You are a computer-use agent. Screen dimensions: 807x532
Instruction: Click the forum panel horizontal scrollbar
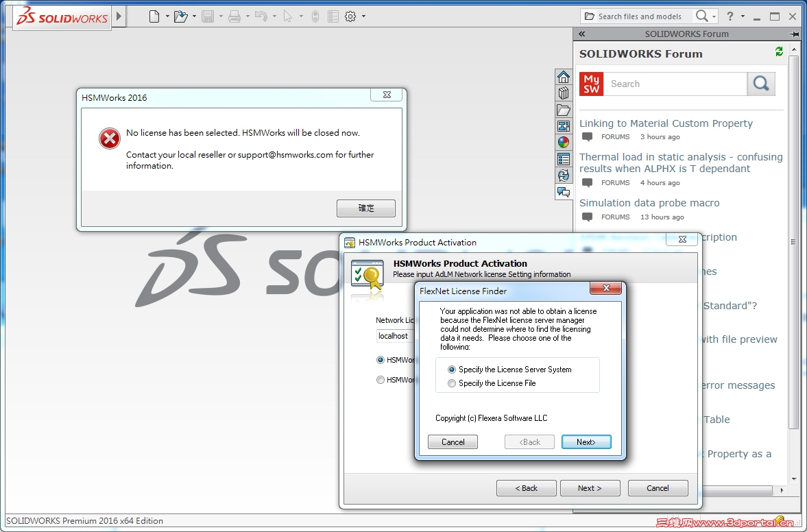click(x=737, y=490)
